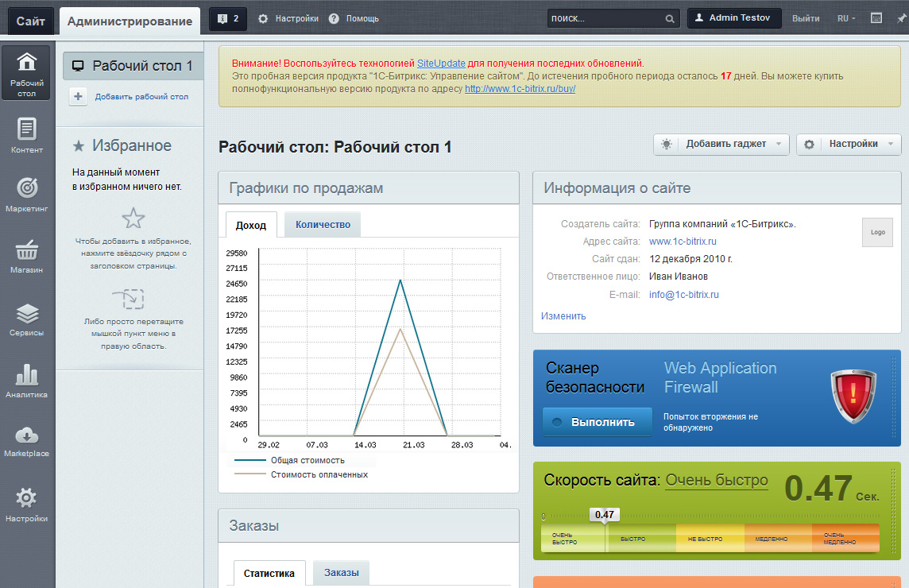Click the ОЧЕНЬ БЫСТРО speed scale segment
Viewport: 909px width, 588px height.
(x=573, y=539)
